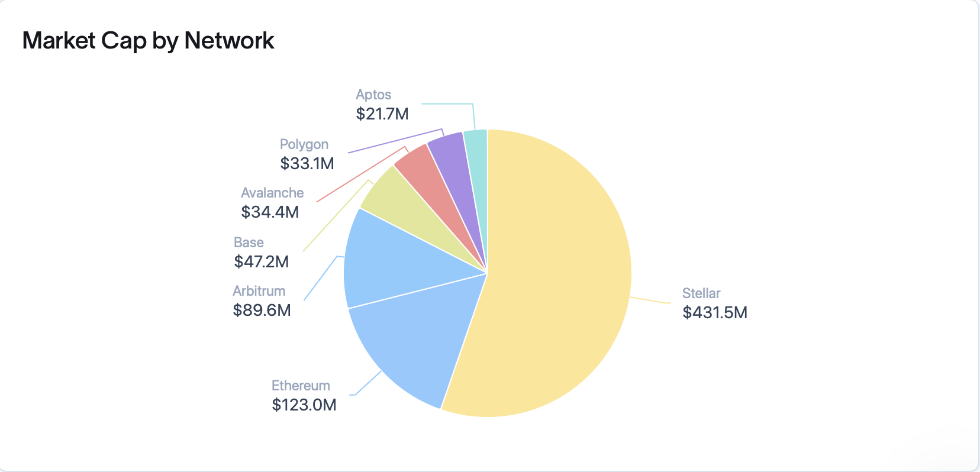
Task: Select the $123.0M value text
Action: tap(304, 405)
